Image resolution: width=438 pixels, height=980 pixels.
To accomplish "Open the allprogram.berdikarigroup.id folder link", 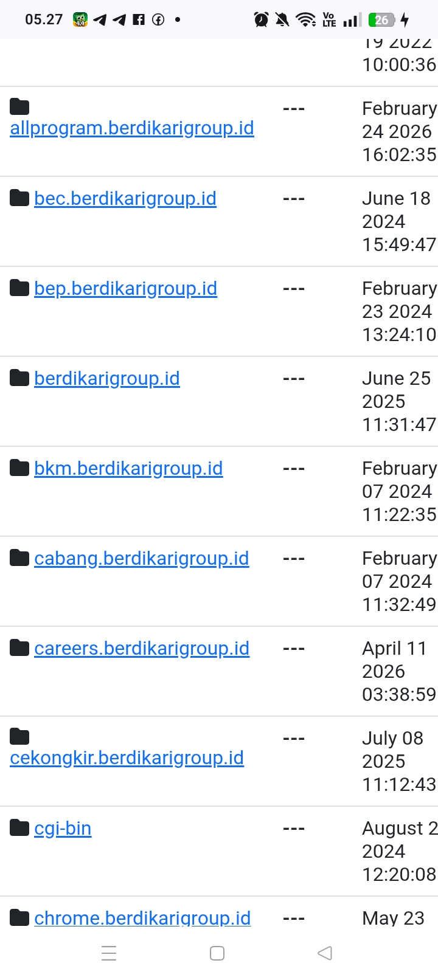I will click(132, 128).
